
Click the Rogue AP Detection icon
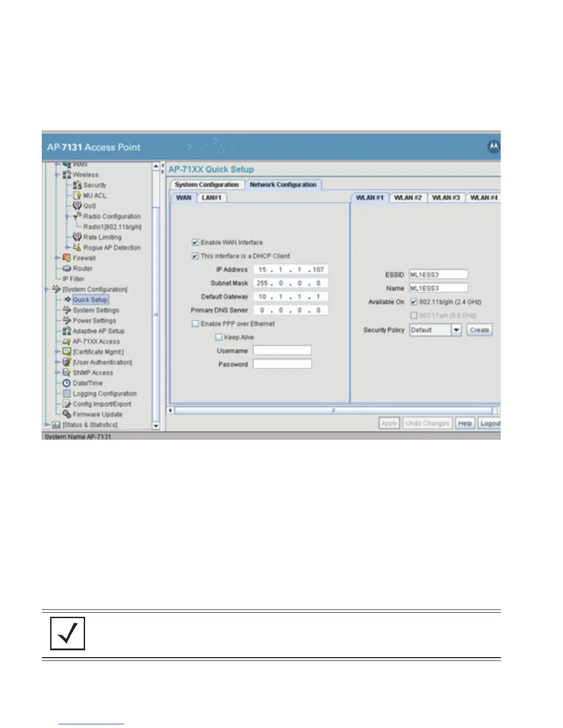(77, 248)
